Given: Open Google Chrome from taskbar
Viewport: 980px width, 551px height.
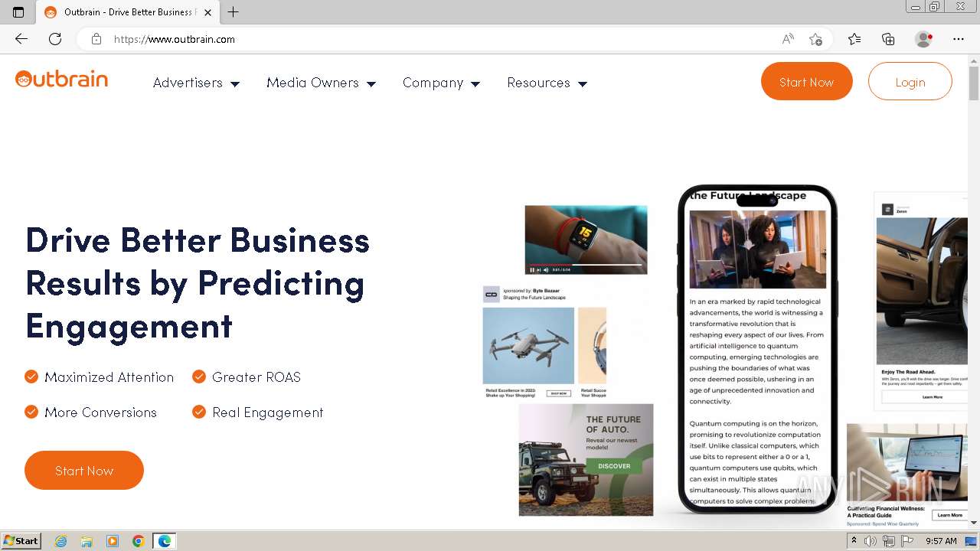Looking at the screenshot, I should tap(138, 541).
